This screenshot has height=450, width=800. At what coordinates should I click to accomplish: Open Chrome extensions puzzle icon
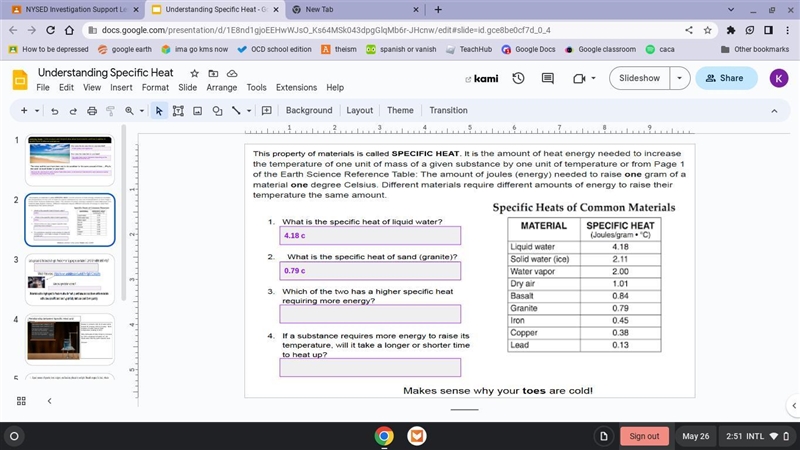(731, 30)
